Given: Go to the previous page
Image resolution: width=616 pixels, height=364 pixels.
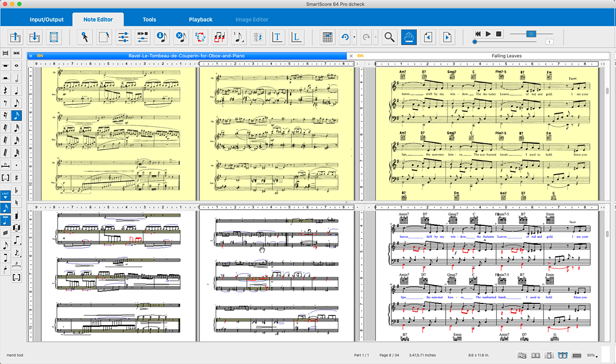Looking at the screenshot, I should tap(428, 37).
